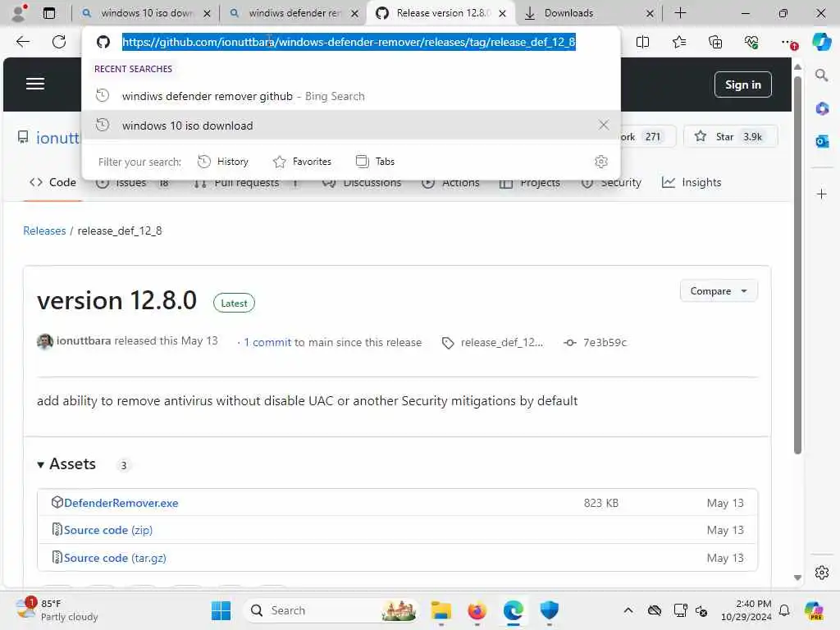Collapse the Assets section triangle
This screenshot has width=840, height=630.
click(41, 464)
